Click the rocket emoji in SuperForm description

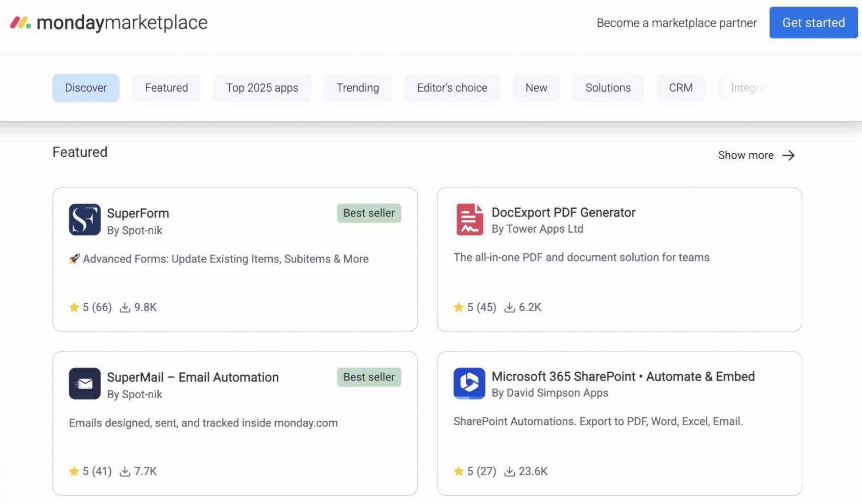(x=74, y=259)
